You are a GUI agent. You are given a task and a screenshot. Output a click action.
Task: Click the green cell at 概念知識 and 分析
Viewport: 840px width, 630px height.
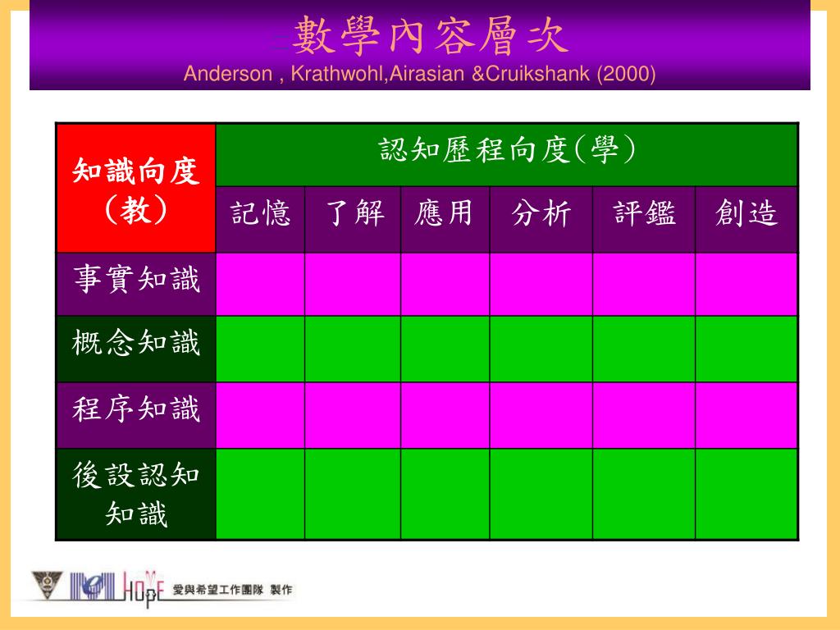tap(541, 349)
